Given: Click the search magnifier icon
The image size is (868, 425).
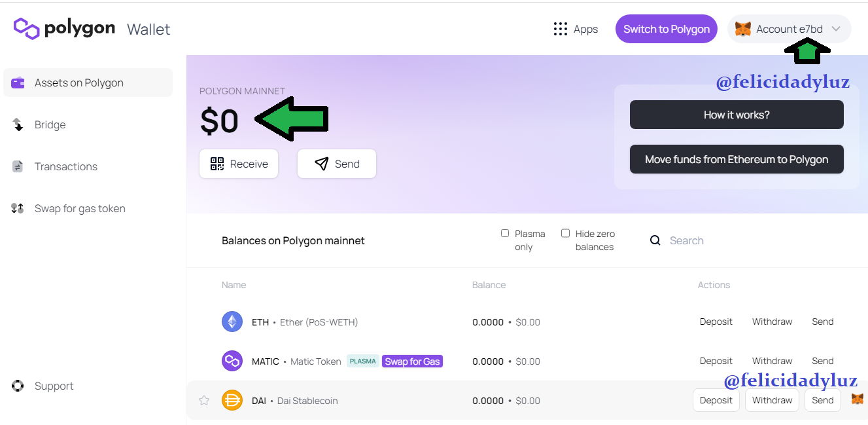Looking at the screenshot, I should click(x=655, y=240).
